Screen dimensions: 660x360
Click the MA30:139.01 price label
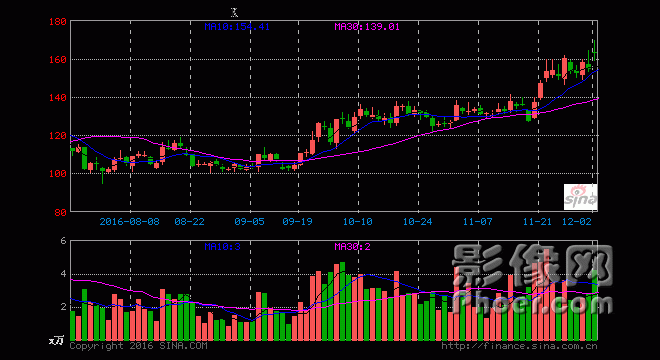[x=367, y=27]
